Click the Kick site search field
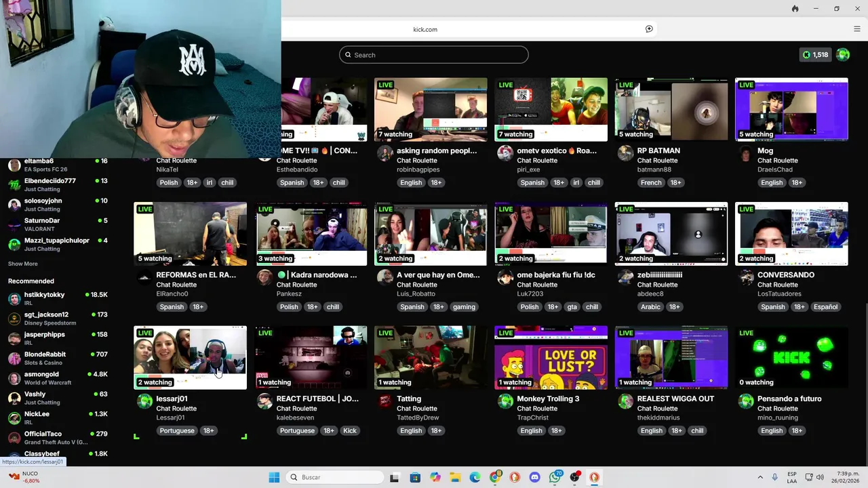Image resolution: width=868 pixels, height=488 pixels. [434, 55]
